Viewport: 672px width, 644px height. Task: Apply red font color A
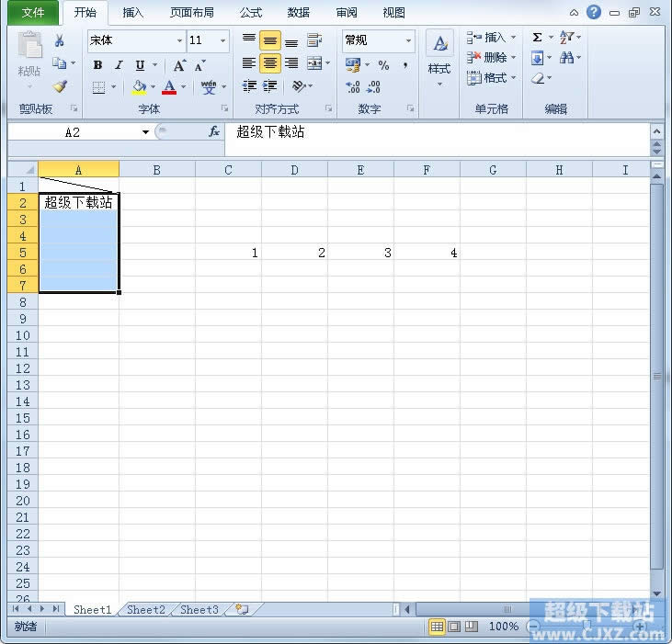(170, 87)
